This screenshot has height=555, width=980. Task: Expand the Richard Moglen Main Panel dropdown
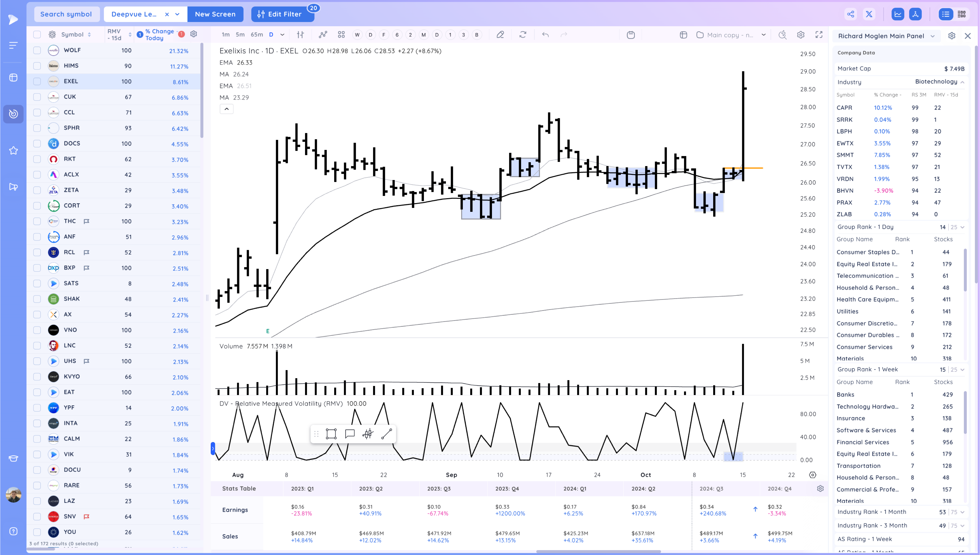[x=932, y=36]
